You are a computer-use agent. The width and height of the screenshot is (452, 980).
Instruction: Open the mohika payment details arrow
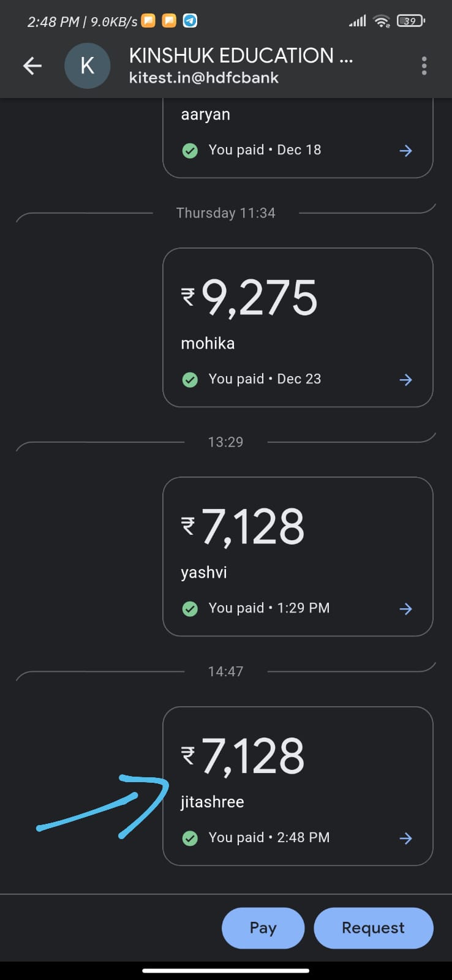pos(405,380)
